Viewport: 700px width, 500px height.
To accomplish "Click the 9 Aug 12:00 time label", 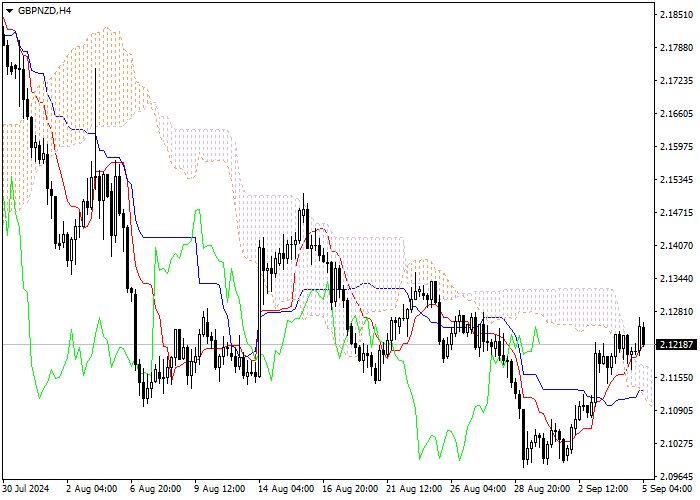I will pyautogui.click(x=220, y=489).
